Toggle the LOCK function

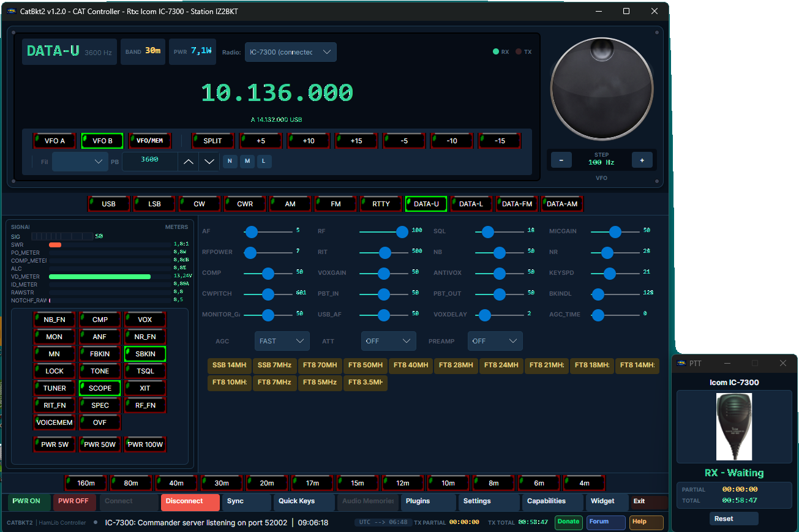click(x=54, y=371)
